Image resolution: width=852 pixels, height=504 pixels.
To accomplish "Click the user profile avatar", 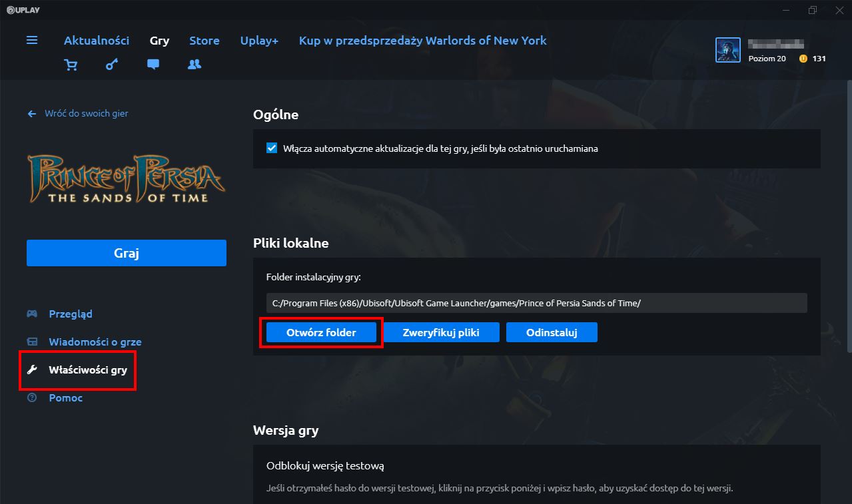I will [x=728, y=50].
